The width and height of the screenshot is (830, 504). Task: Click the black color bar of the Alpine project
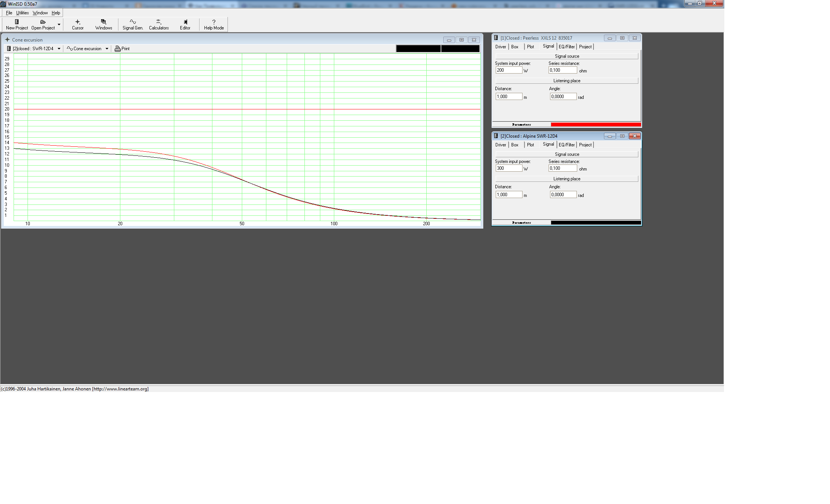596,223
